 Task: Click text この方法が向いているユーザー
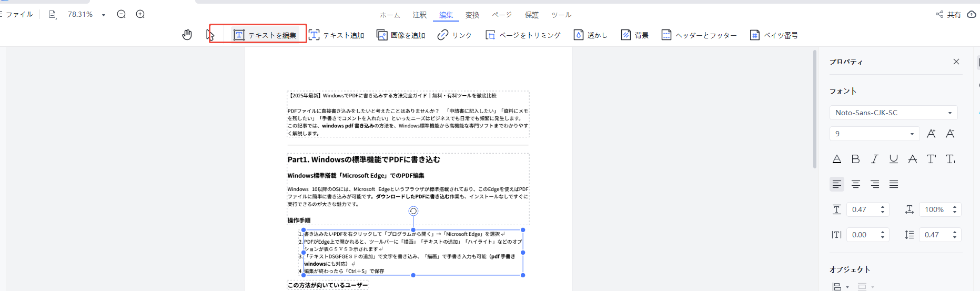(328, 285)
